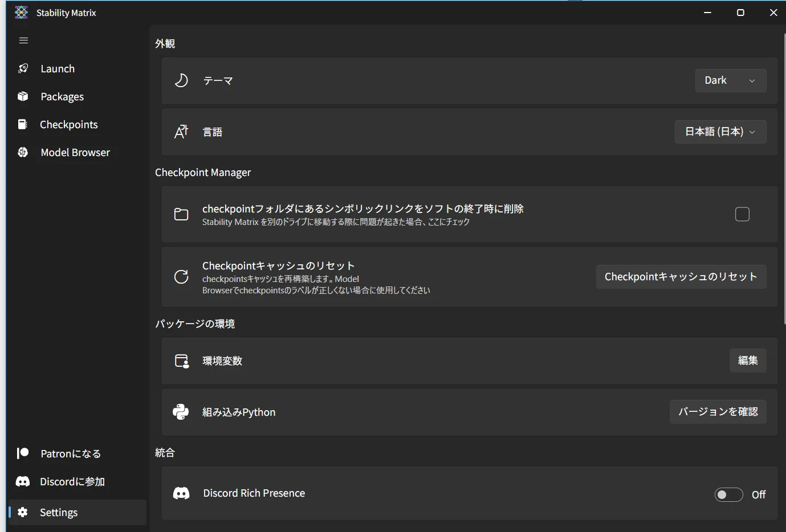The width and height of the screenshot is (786, 532).
Task: Click the refresh icon for Checkpoint cache reset
Action: click(181, 277)
